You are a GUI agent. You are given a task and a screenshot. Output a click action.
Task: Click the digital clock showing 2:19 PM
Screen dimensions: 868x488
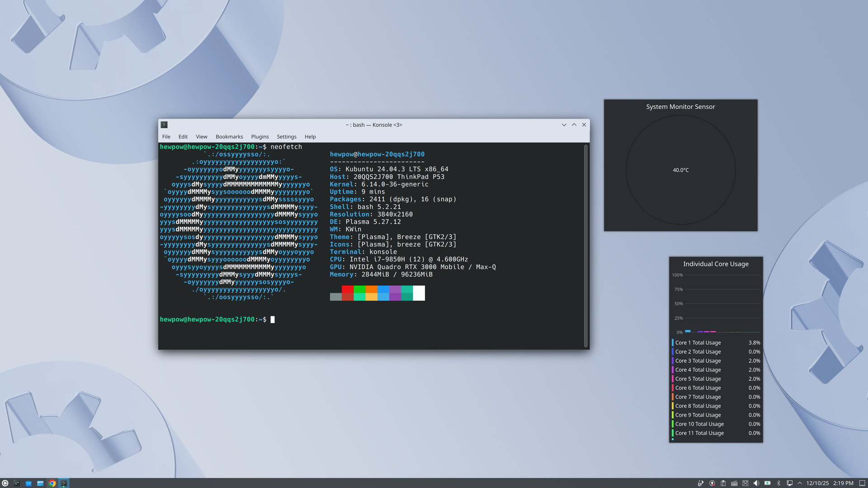pyautogui.click(x=843, y=483)
